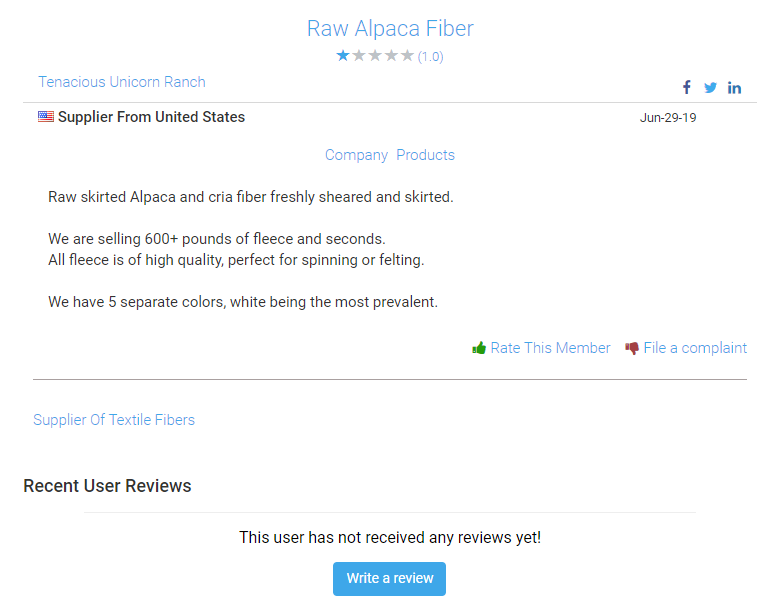Click Rate This Member link
The width and height of the screenshot is (768, 606).
tap(550, 348)
